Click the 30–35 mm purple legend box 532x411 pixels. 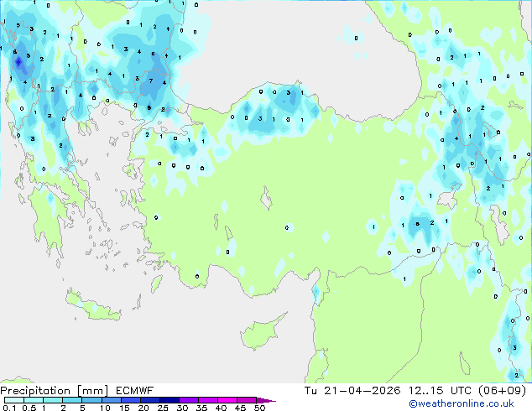pos(189,400)
